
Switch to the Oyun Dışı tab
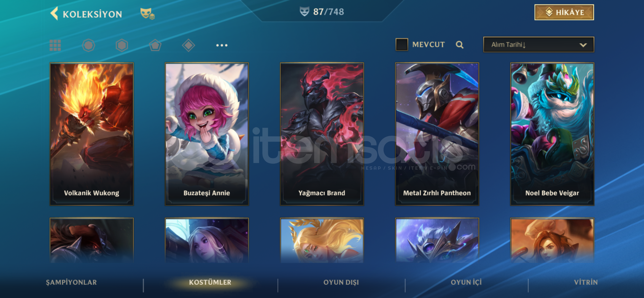[x=341, y=282]
